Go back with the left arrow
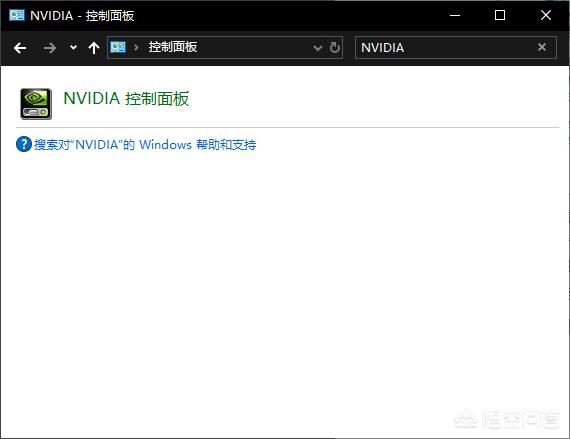The width and height of the screenshot is (570, 439). pyautogui.click(x=20, y=48)
